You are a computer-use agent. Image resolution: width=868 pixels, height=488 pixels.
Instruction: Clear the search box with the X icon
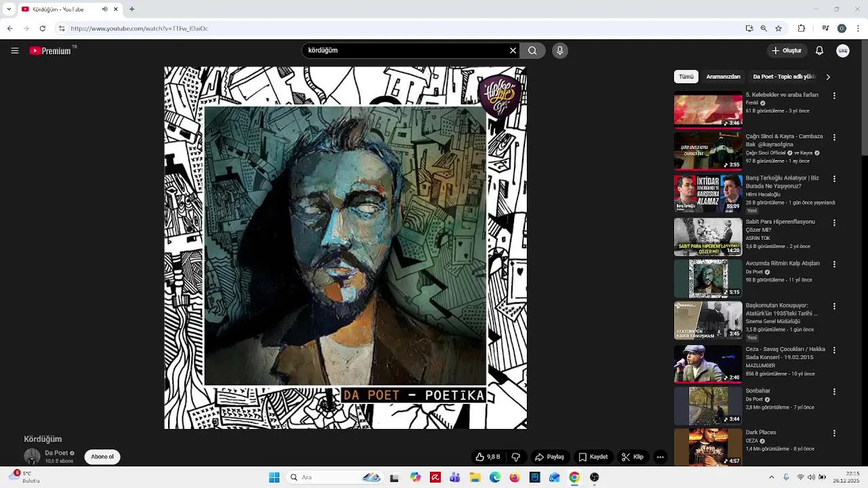(513, 50)
